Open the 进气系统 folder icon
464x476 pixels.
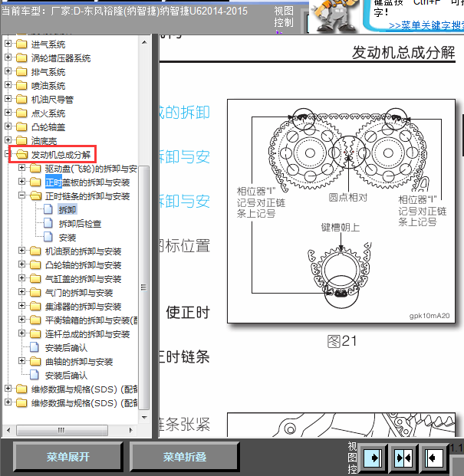21,44
